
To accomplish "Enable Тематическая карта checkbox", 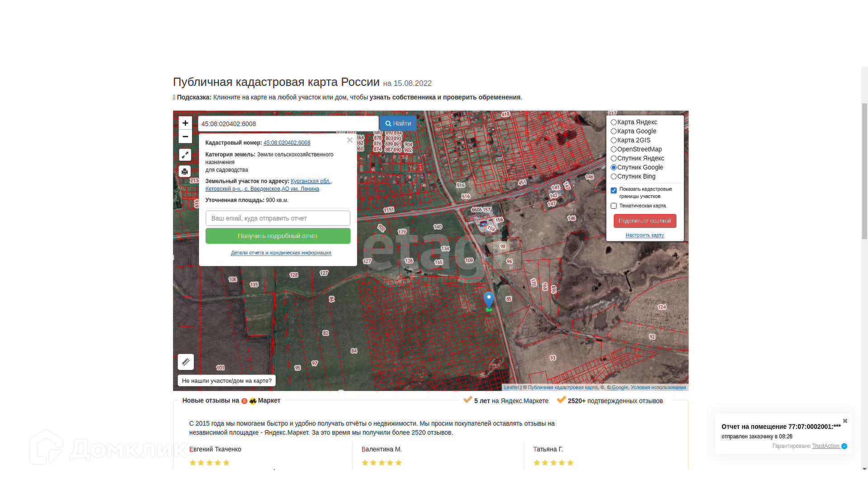I will [x=613, y=206].
